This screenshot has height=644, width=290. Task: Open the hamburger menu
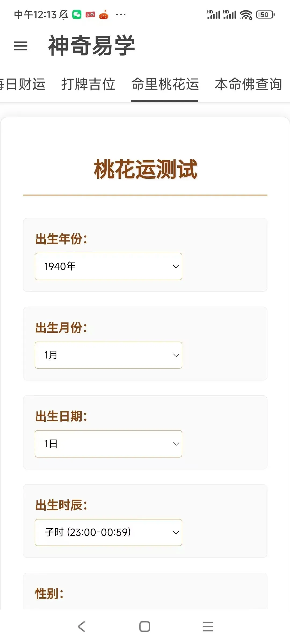click(x=21, y=46)
